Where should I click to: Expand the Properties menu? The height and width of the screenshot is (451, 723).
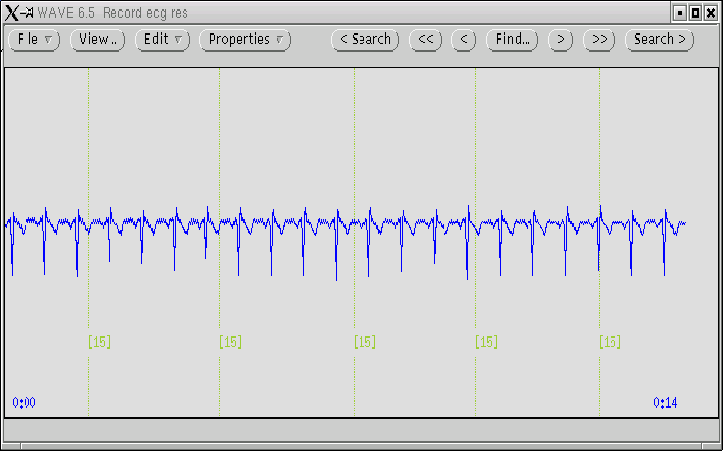(245, 40)
